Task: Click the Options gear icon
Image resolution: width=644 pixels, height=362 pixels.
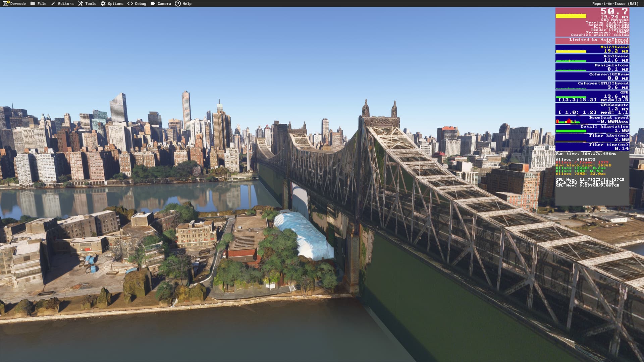Action: pyautogui.click(x=103, y=3)
